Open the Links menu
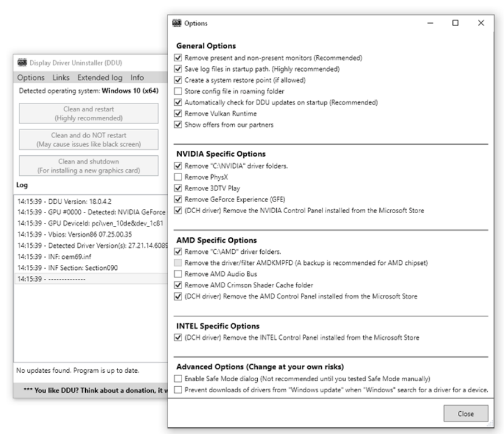The width and height of the screenshot is (504, 434). [x=62, y=77]
